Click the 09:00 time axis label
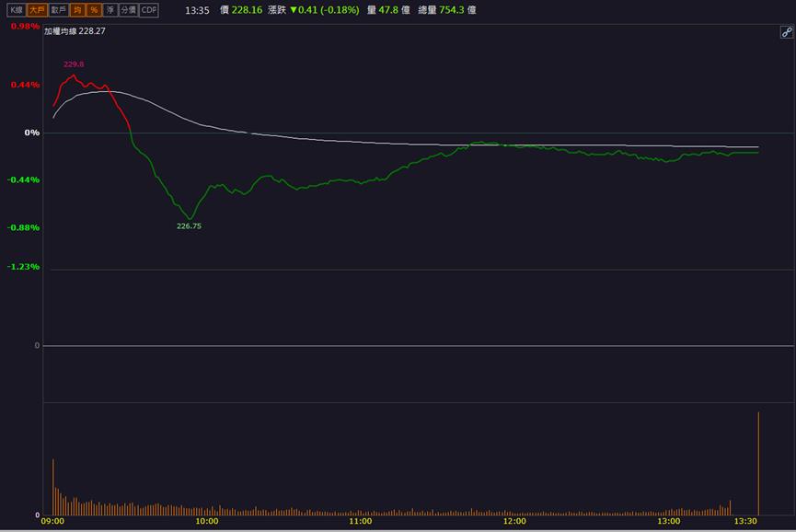 [x=52, y=521]
